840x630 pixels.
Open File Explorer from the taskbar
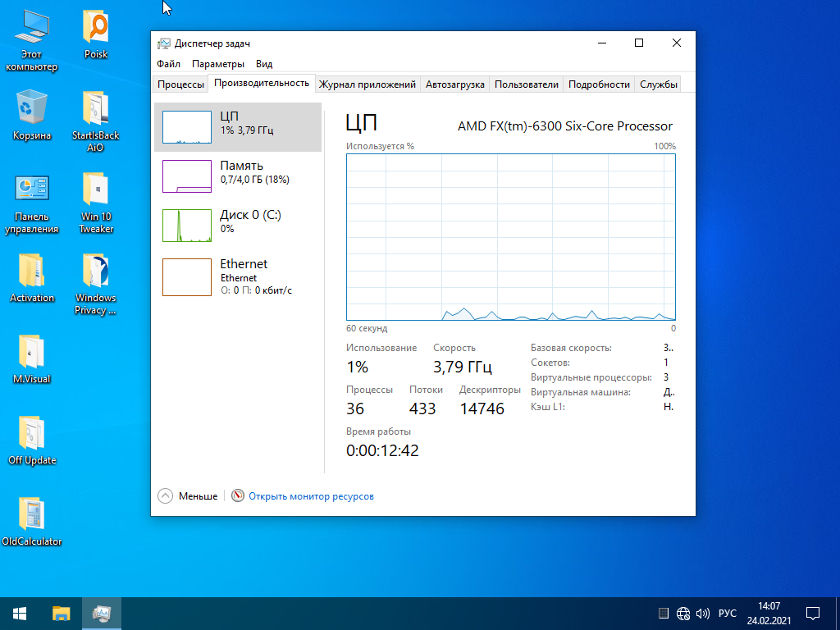coord(62,614)
